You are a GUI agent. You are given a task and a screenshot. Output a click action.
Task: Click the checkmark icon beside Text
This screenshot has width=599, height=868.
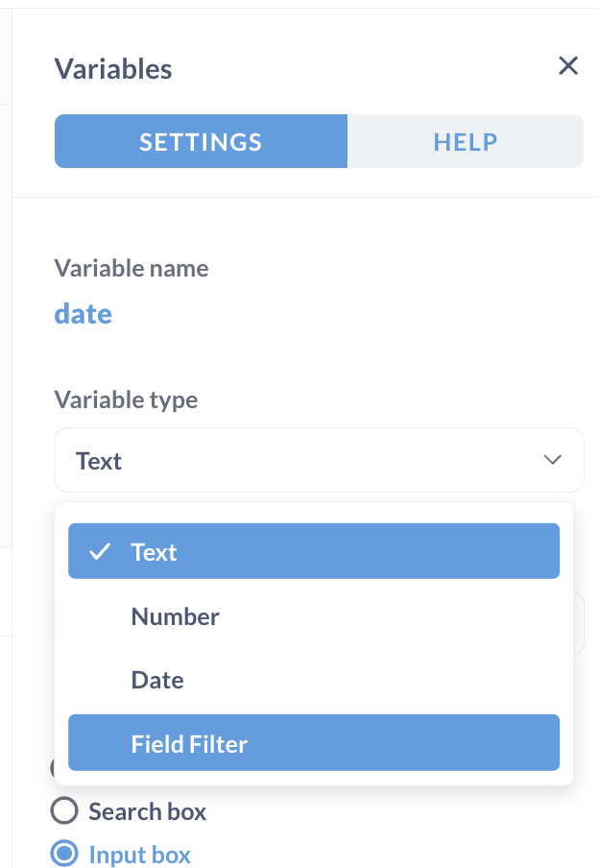[100, 552]
